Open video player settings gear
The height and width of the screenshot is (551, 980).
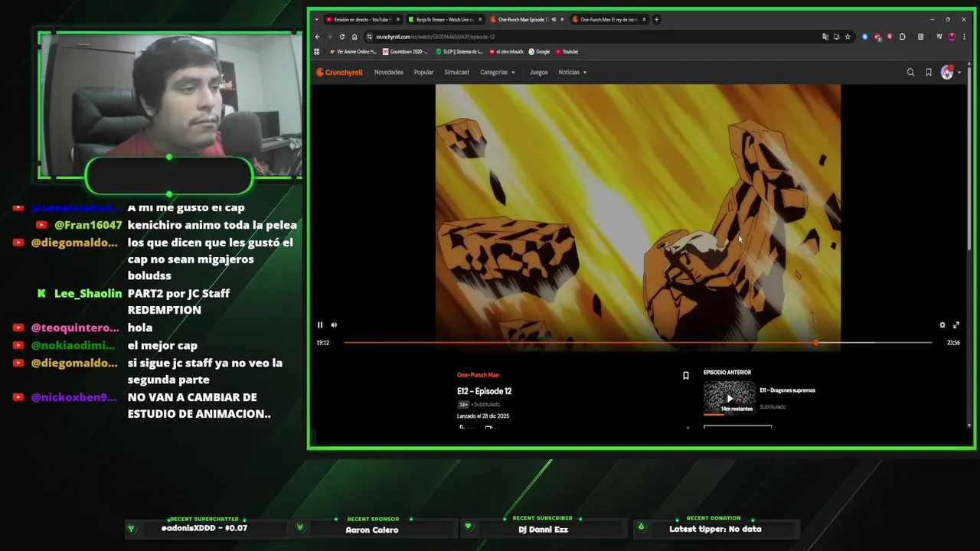[x=942, y=324]
